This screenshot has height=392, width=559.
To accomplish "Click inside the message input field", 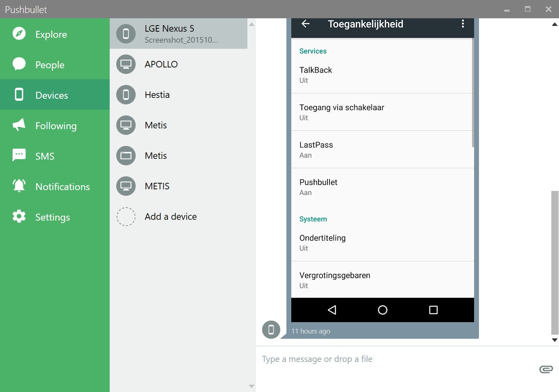I will (x=366, y=359).
